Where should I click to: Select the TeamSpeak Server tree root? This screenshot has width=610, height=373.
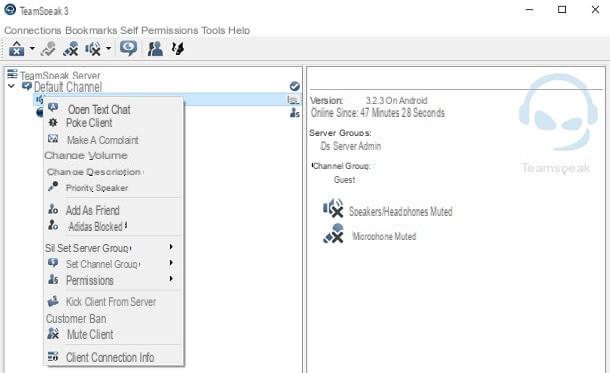coord(60,75)
